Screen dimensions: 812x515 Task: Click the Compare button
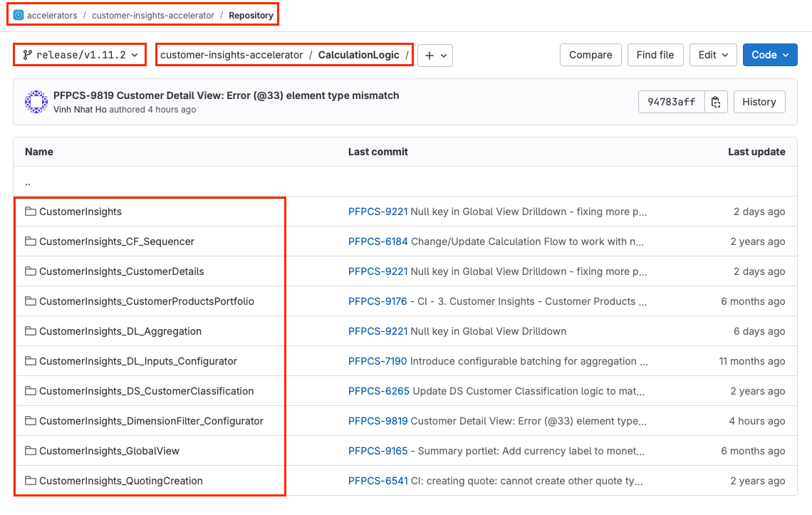(x=590, y=55)
